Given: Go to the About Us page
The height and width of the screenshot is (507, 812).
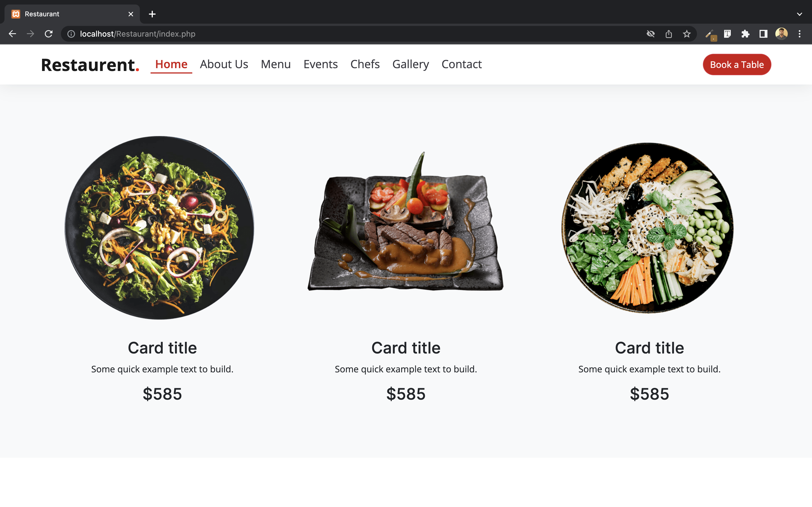Looking at the screenshot, I should coord(224,64).
